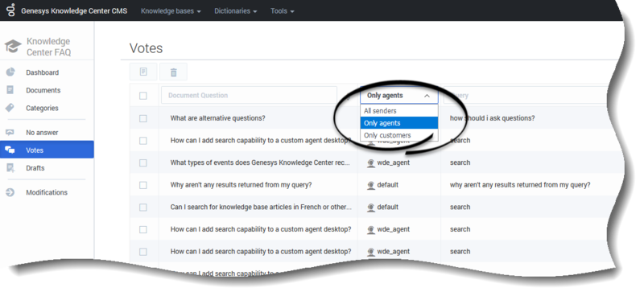Click the Dashboard pie chart icon
The image size is (644, 296).
(x=10, y=72)
